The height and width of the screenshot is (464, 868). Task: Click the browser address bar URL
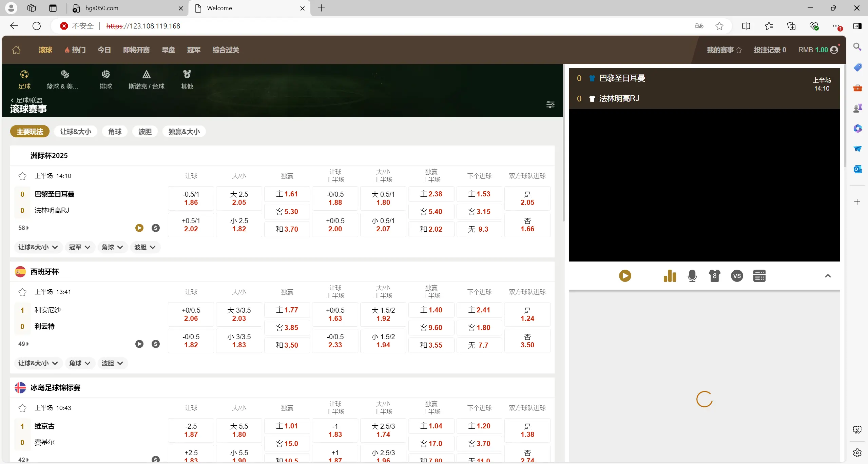pos(143,26)
